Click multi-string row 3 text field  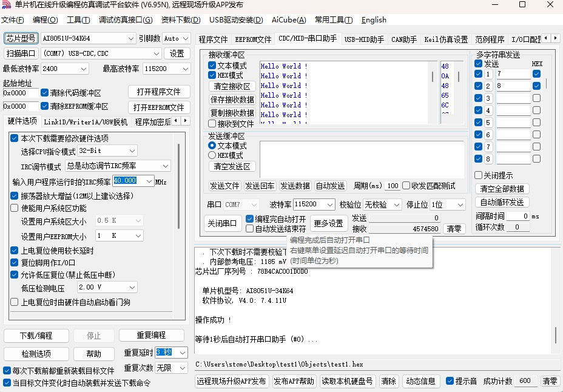coord(513,98)
